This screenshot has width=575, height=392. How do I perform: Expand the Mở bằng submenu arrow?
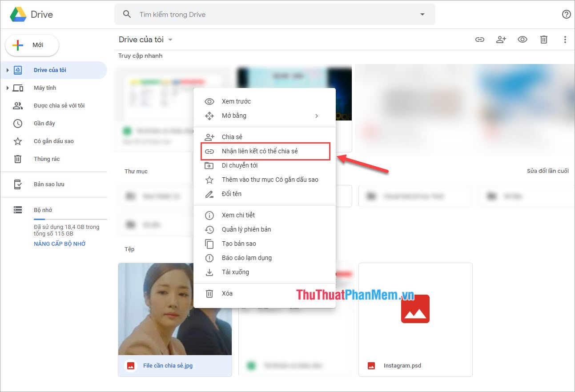tap(317, 116)
